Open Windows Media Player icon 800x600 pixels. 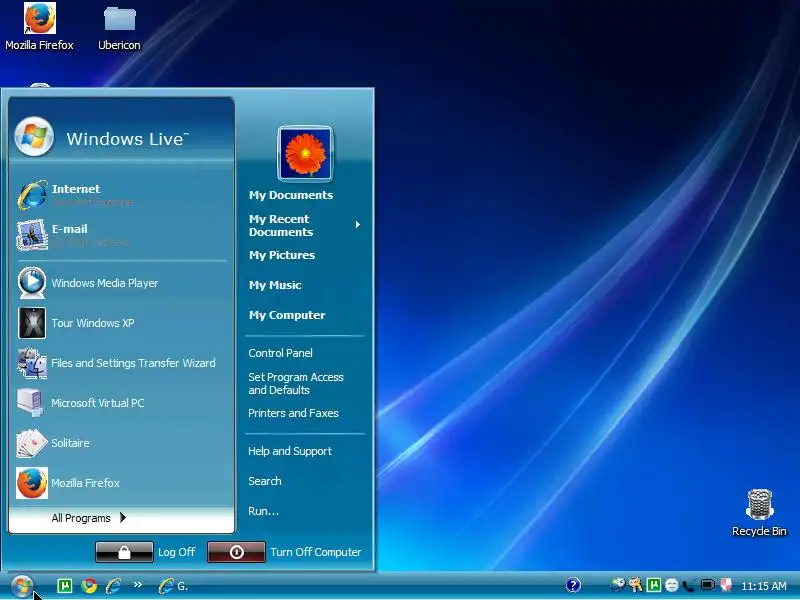point(32,282)
